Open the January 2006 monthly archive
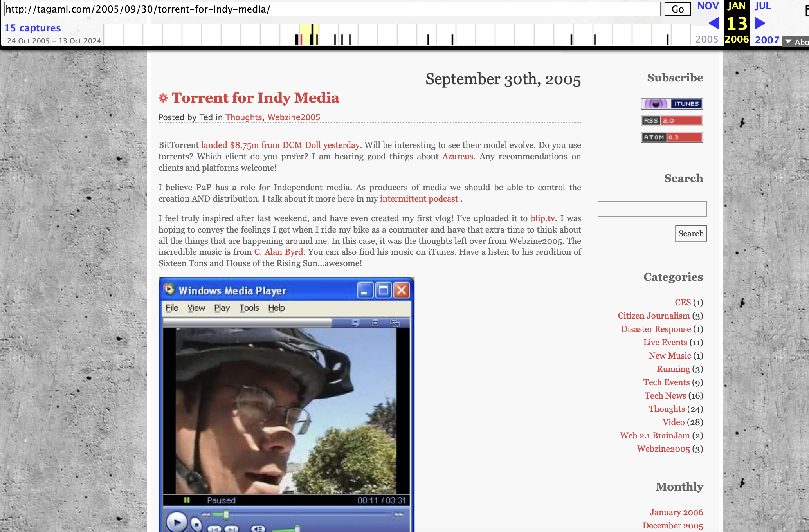This screenshot has width=809, height=532. pyautogui.click(x=676, y=512)
